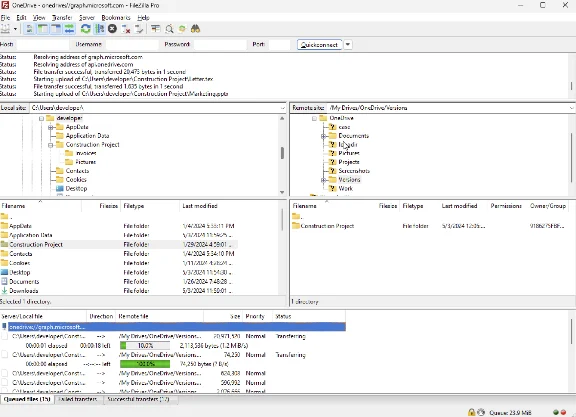Open the Bookmarks menu
The width and height of the screenshot is (576, 417).
[116, 18]
